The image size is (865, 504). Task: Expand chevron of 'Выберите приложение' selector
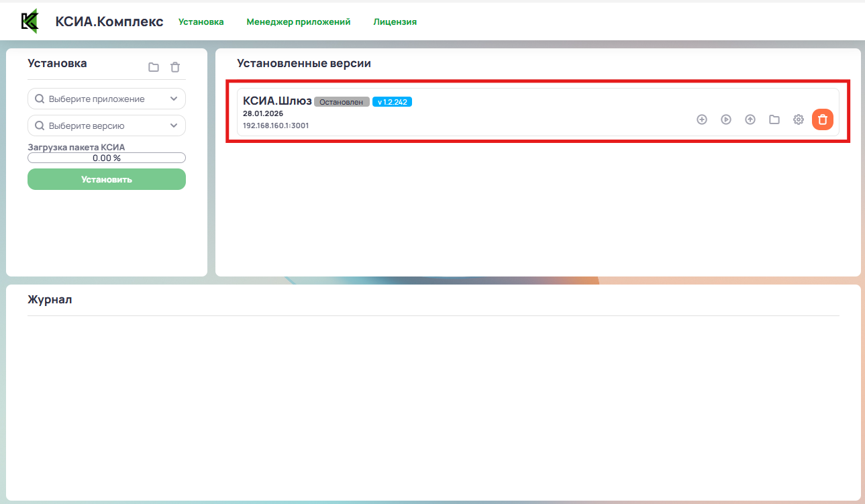click(x=174, y=99)
